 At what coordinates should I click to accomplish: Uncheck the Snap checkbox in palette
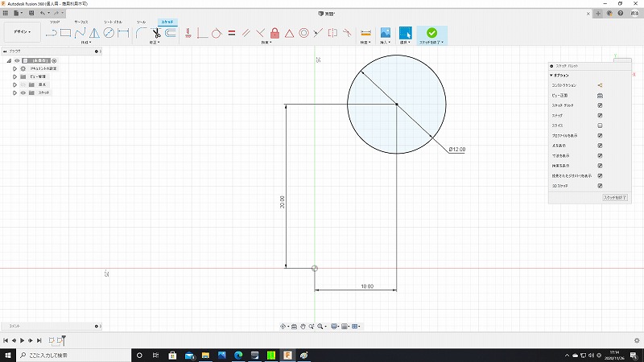(601, 115)
